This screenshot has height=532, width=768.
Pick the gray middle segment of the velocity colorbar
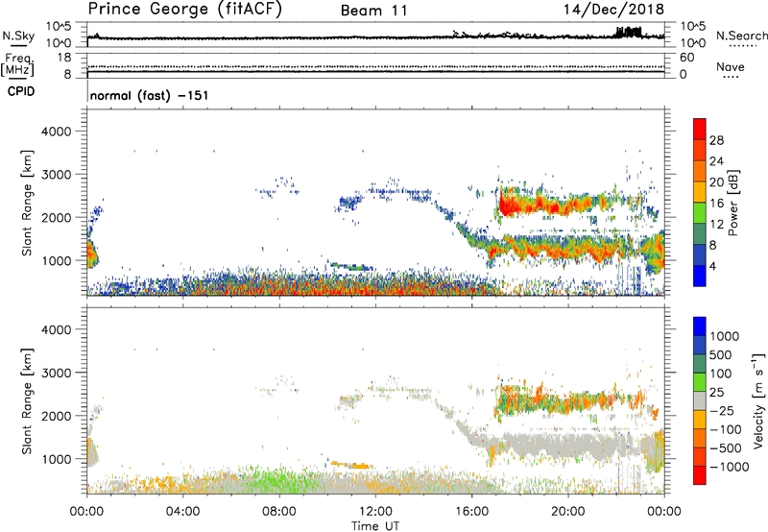click(700, 401)
